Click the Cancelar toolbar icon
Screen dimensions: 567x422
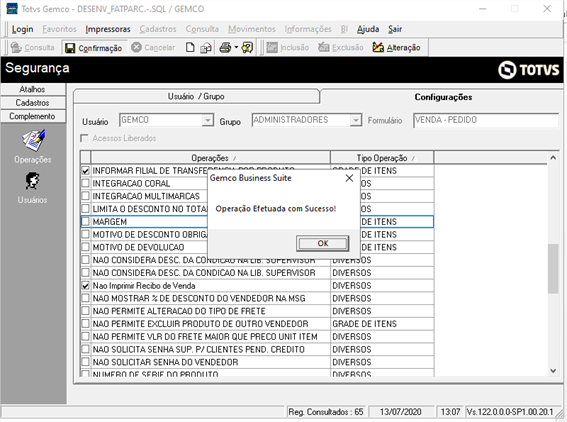click(136, 47)
